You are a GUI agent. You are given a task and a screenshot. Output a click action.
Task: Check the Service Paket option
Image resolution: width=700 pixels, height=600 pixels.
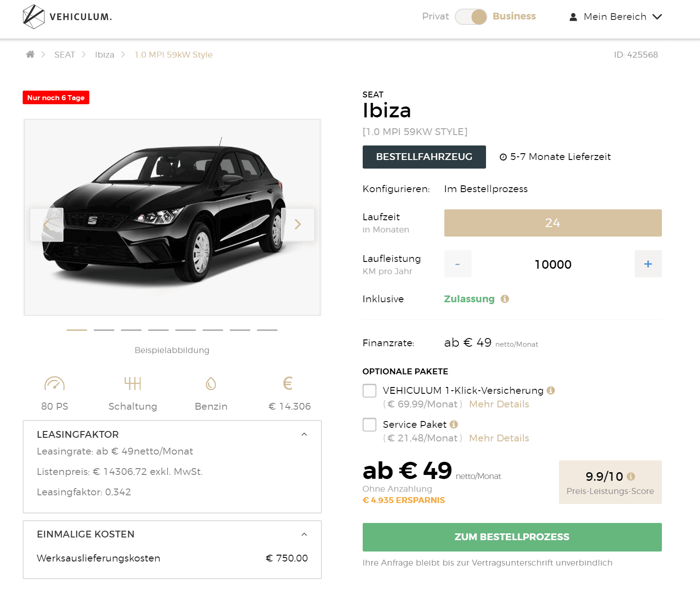pos(369,425)
